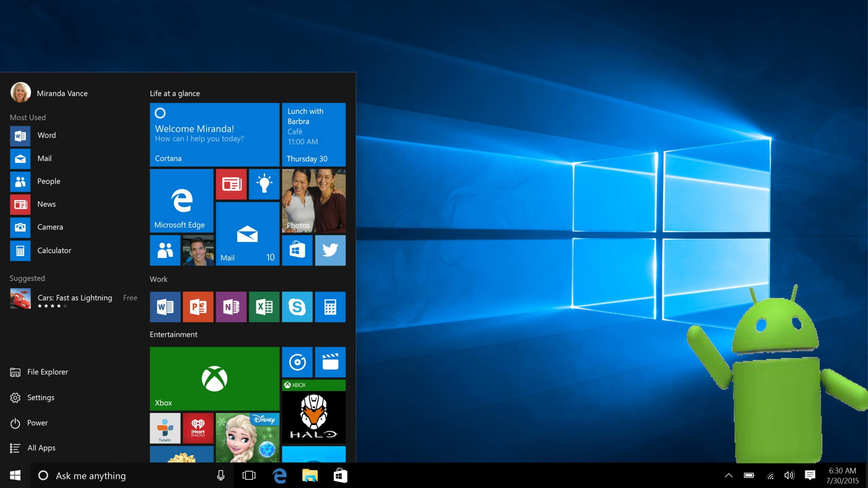
Task: Launch the Word tile in the Work group
Action: pos(165,307)
